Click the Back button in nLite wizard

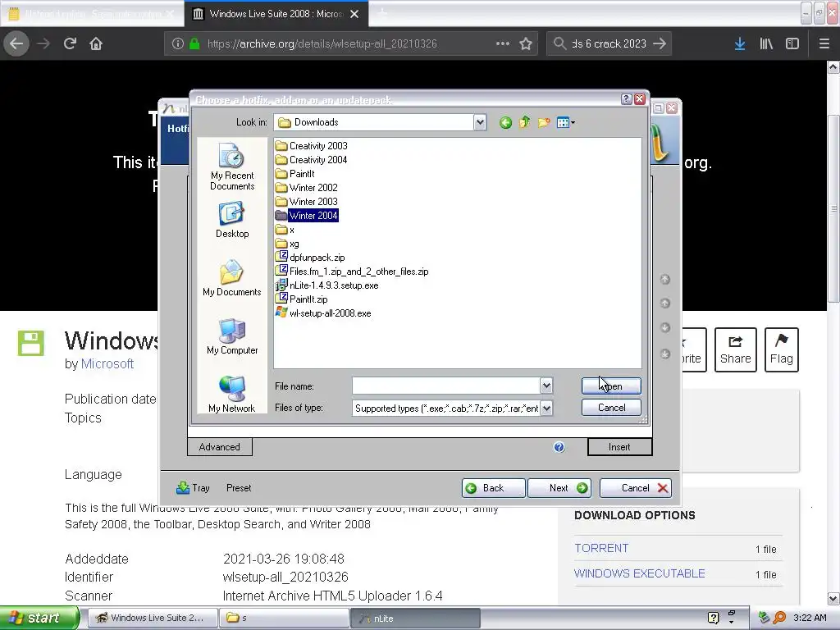click(x=493, y=488)
